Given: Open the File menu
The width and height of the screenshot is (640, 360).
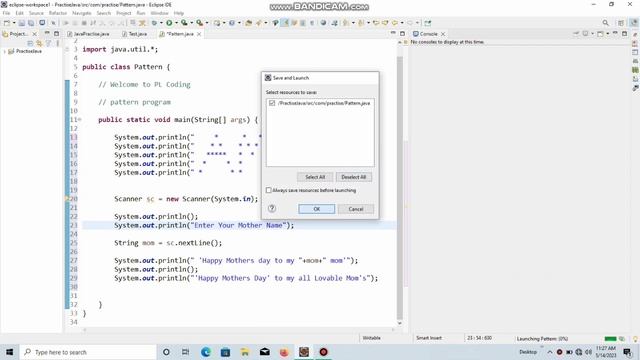Looking at the screenshot, I should point(7,13).
